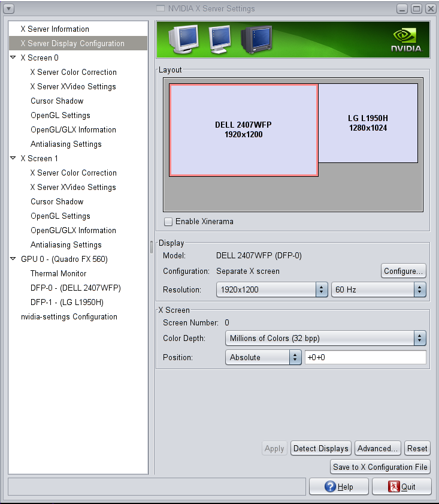This screenshot has width=439, height=504.
Task: Click the Quit button
Action: pyautogui.click(x=402, y=487)
